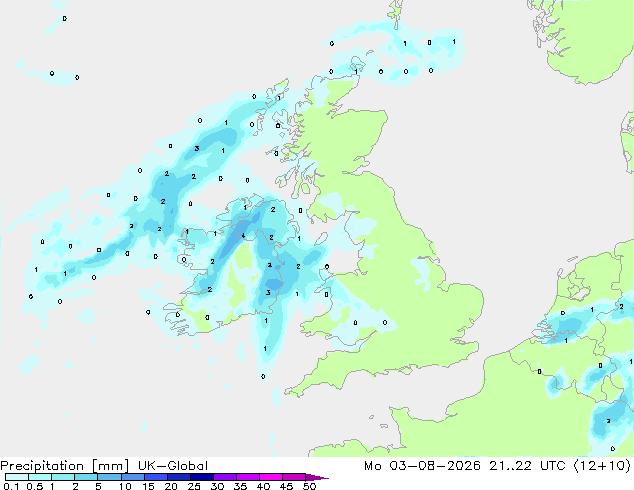This screenshot has height=490, width=634.
Task: Click the precipitation value '4' over Ireland
Action: click(x=243, y=235)
